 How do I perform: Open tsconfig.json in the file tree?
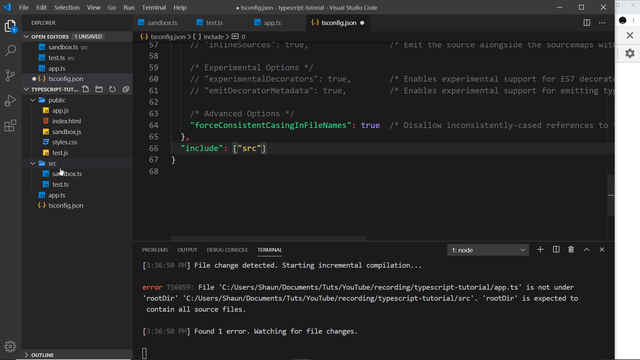coord(66,206)
